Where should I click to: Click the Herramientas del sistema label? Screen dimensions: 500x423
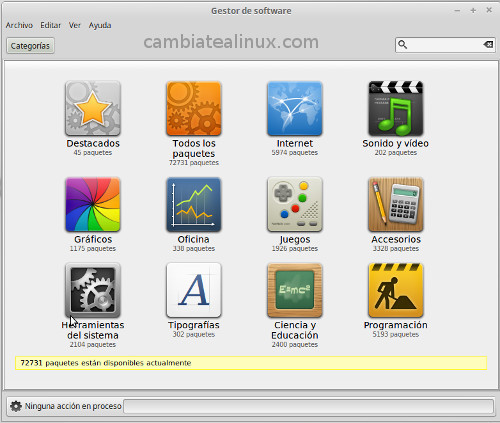tap(93, 330)
